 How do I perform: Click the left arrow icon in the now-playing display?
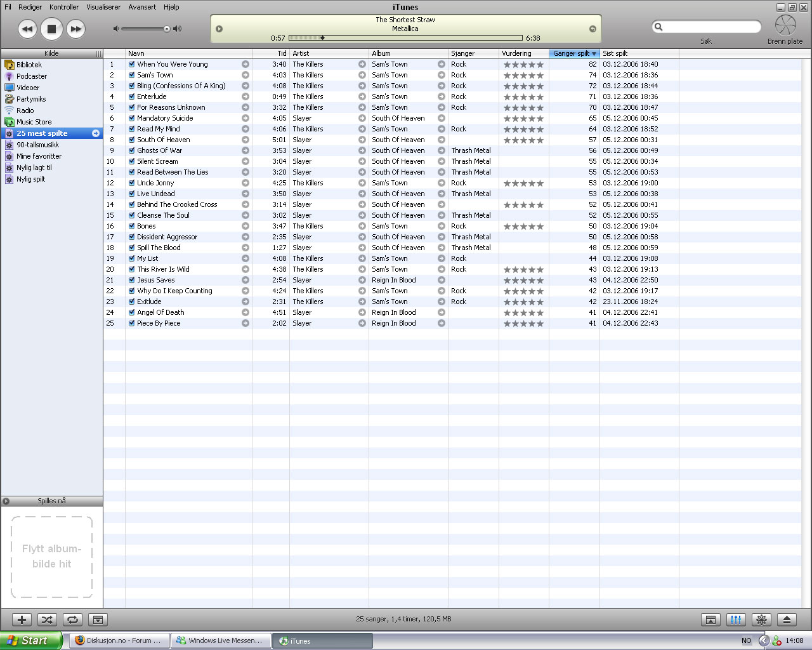point(219,29)
